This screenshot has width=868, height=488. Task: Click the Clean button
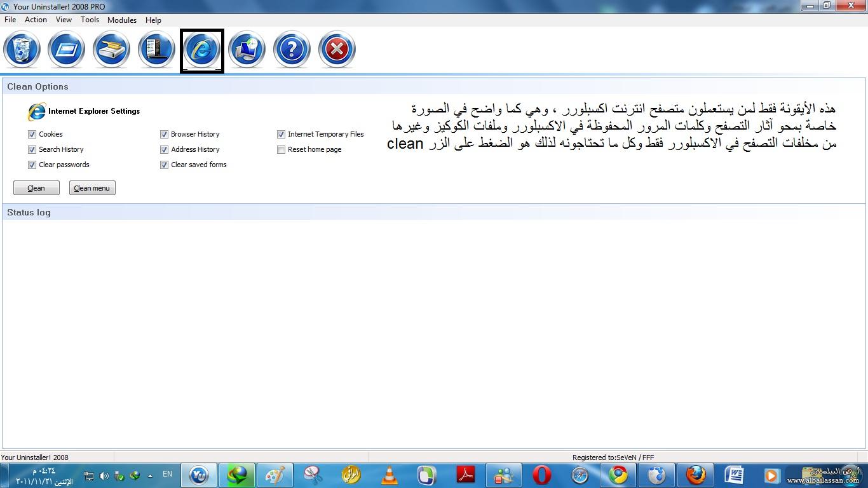coord(36,188)
